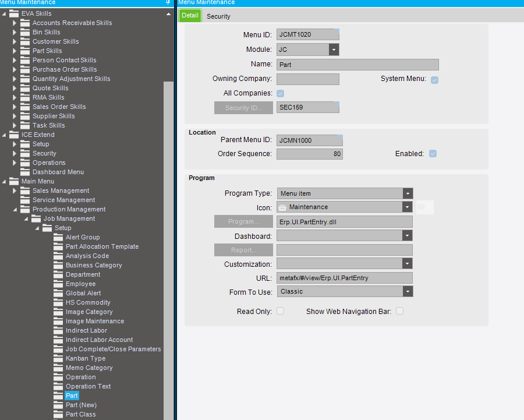Click the Dashboard Menu folder icon

[24, 172]
